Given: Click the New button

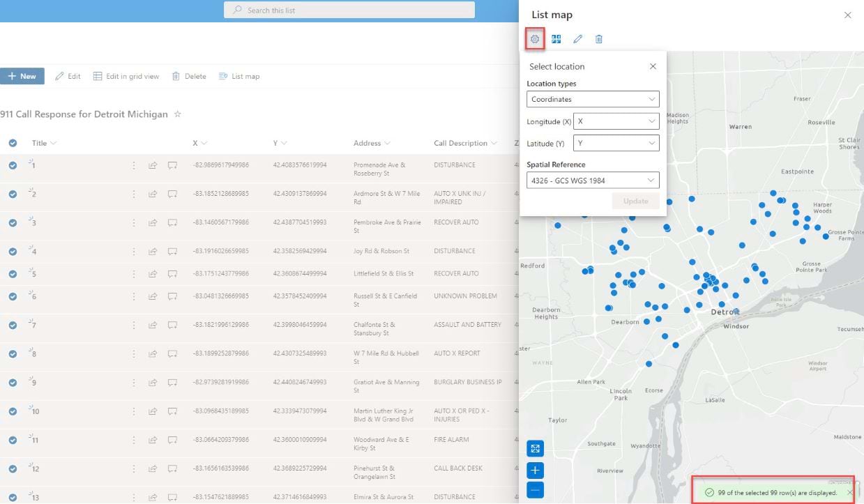Looking at the screenshot, I should pos(22,76).
